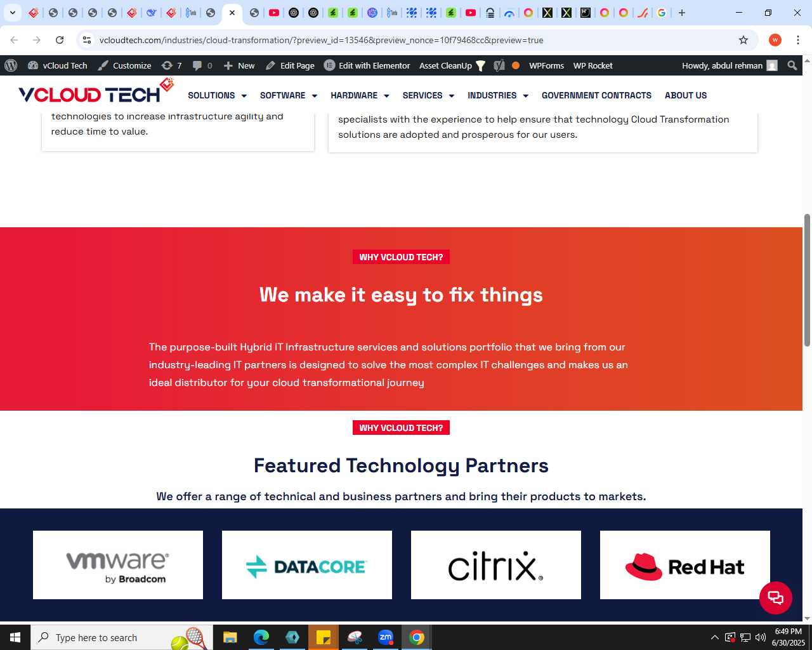Open the WPForms admin menu

(x=546, y=65)
